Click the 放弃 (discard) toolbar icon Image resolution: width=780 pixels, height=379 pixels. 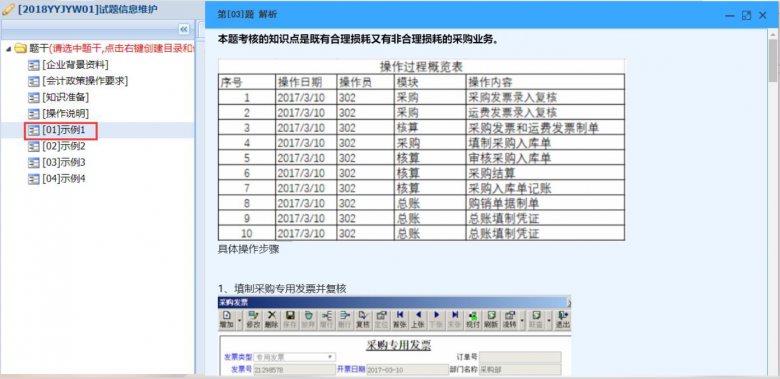point(308,319)
